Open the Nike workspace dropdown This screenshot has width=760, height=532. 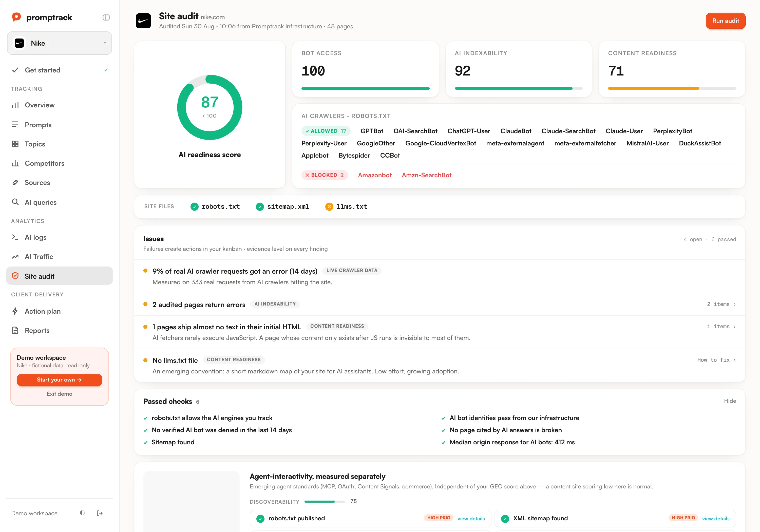60,43
